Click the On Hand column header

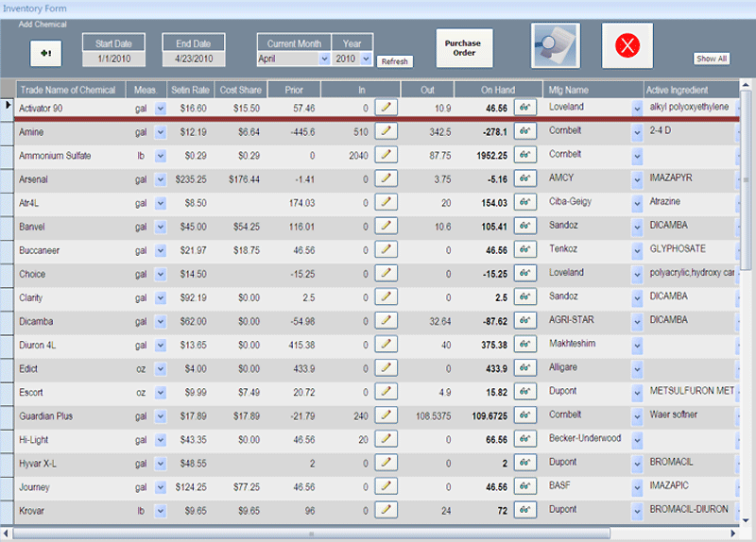(498, 90)
